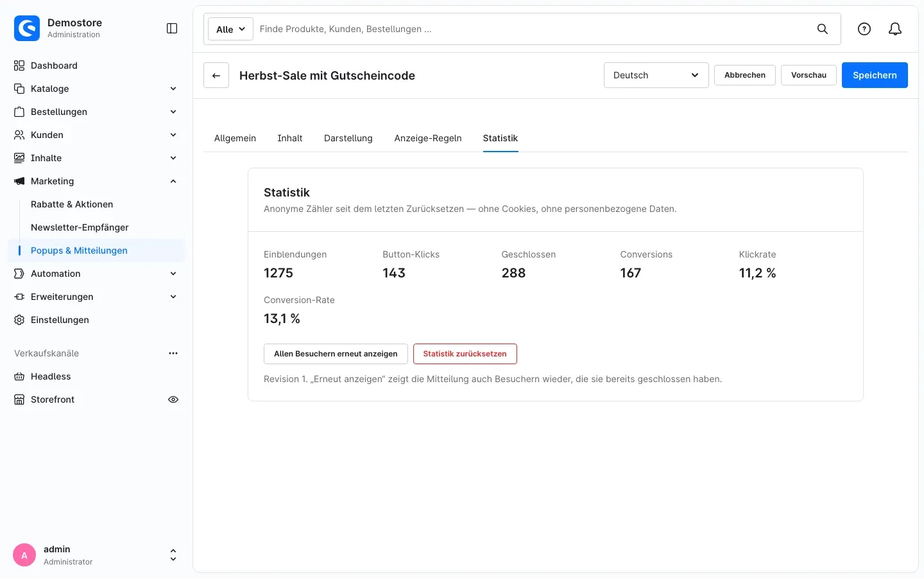Go back with the arrow button
Screen dimensions: 924x578
pyautogui.click(x=216, y=75)
